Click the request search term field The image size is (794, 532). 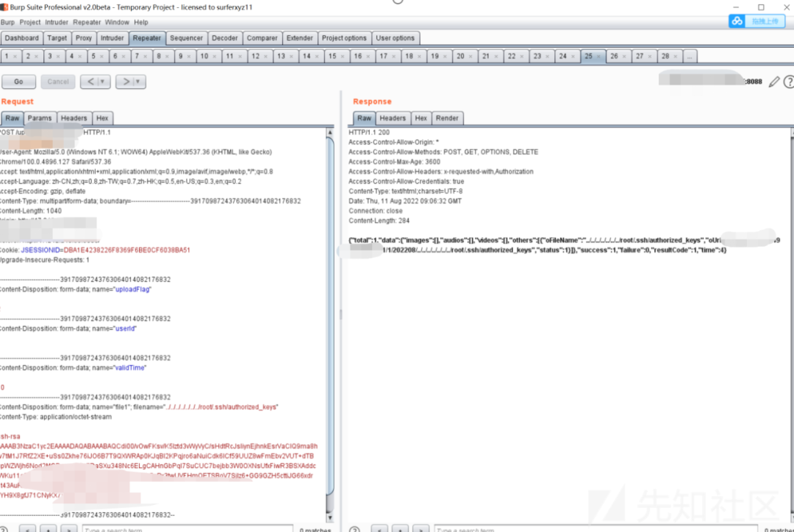tap(187, 530)
